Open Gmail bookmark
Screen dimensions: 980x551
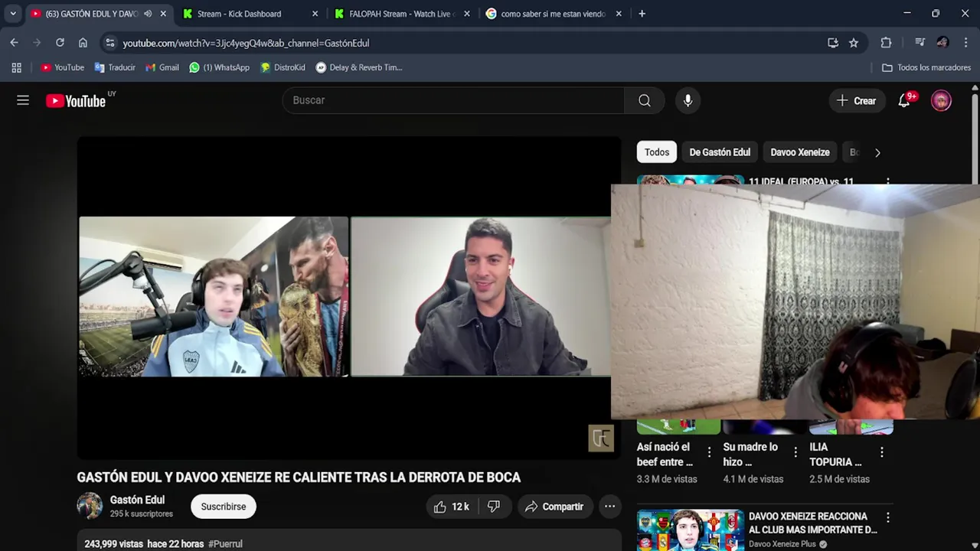pos(162,67)
